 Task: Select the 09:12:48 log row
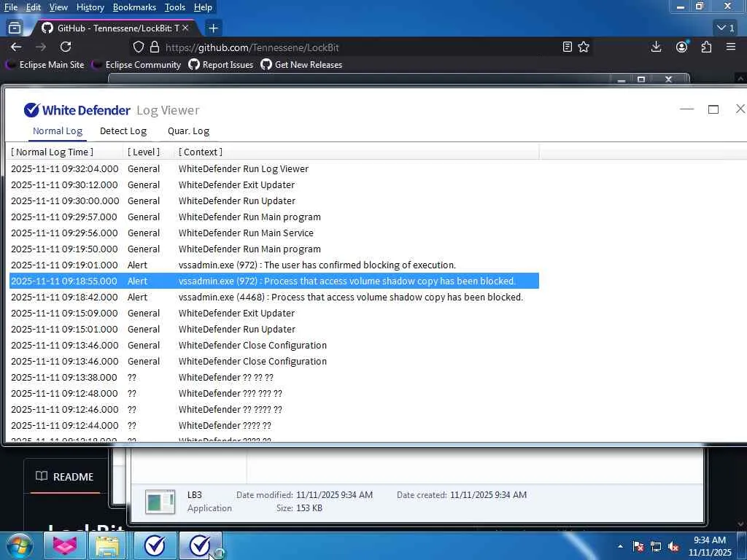(x=274, y=393)
